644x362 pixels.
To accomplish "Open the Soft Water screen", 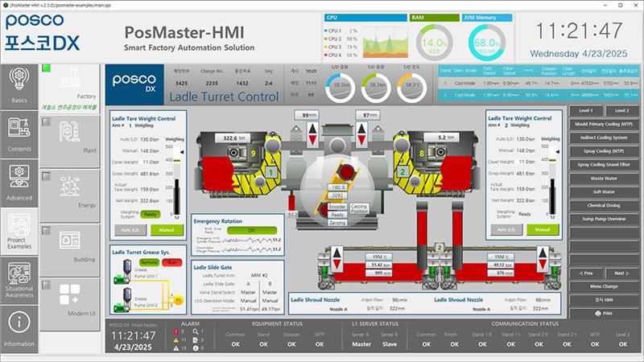I will point(604,191).
